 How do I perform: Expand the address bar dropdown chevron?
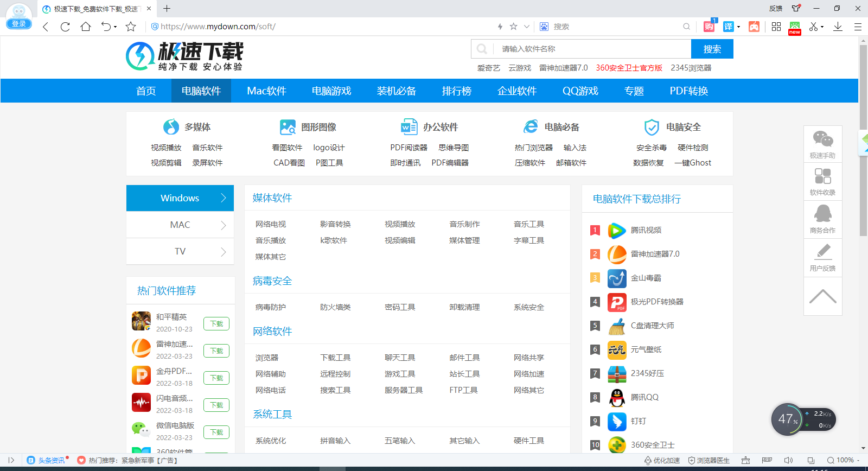coord(526,27)
